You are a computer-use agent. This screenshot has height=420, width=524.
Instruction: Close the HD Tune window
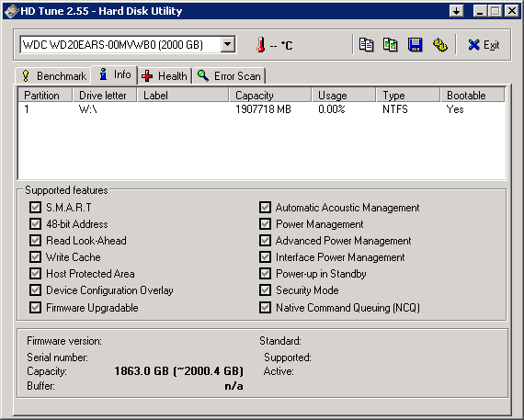tap(512, 11)
